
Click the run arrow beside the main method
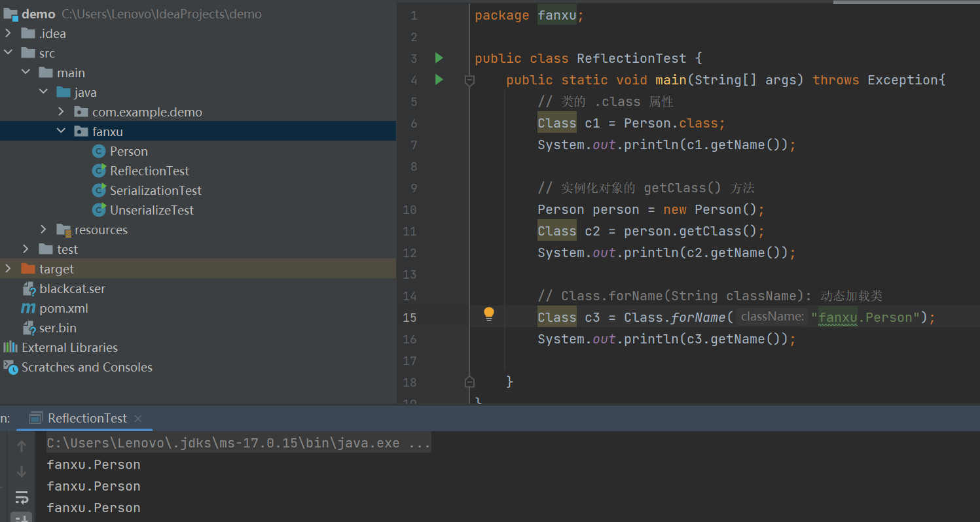point(439,80)
